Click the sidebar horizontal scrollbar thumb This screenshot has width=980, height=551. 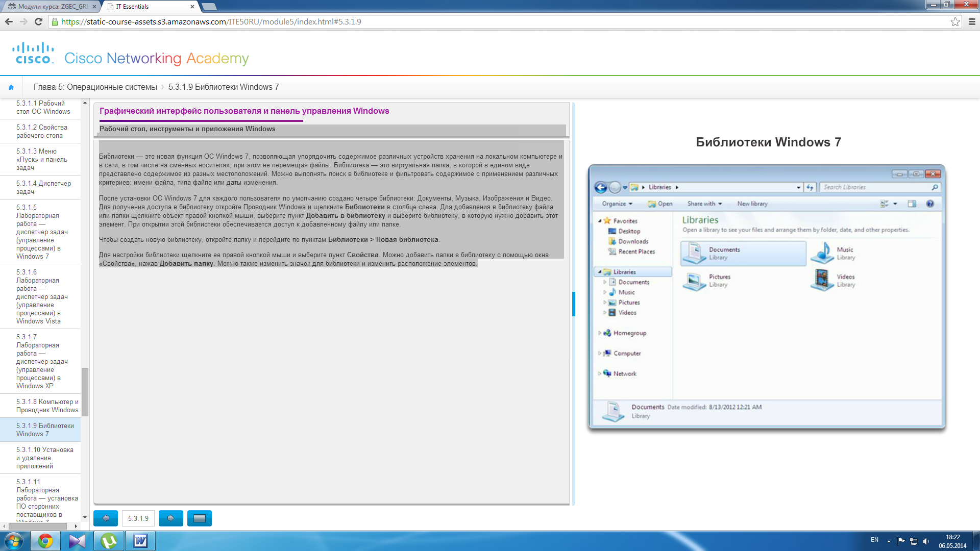pyautogui.click(x=37, y=526)
